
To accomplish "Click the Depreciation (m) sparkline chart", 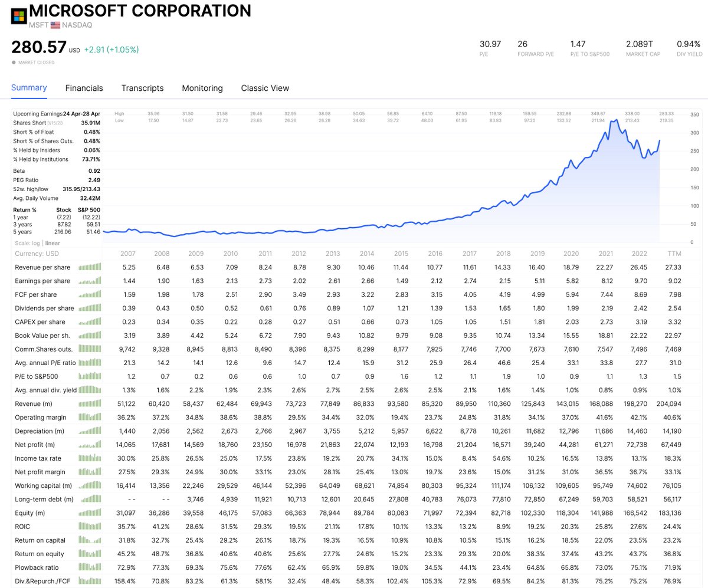I will [89, 431].
